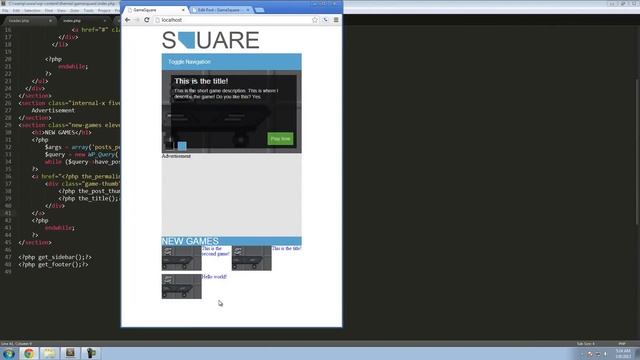
Task: Open the File menu in Sublime Text
Action: (x=5, y=11)
